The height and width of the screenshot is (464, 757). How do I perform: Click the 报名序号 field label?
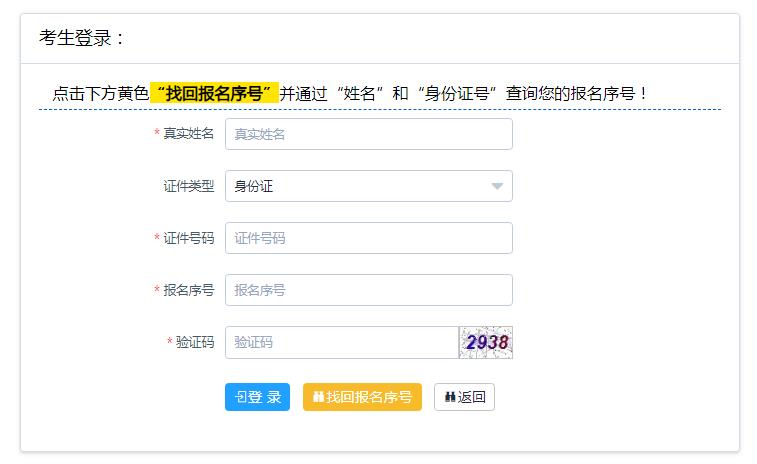point(188,290)
